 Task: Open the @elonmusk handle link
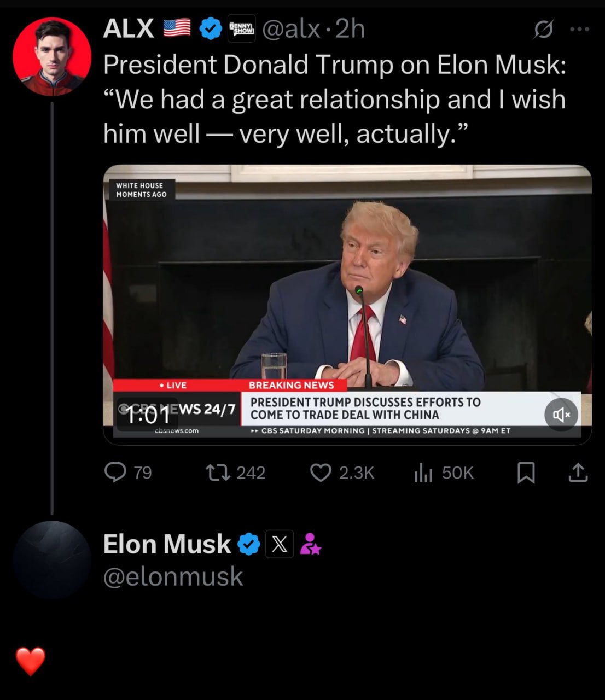pos(173,576)
